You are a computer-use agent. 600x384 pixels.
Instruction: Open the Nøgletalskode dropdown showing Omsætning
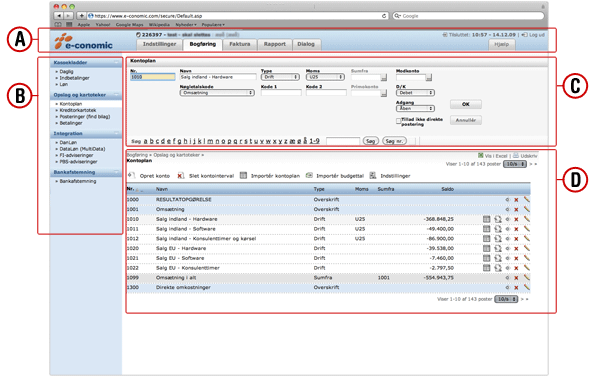217,93
